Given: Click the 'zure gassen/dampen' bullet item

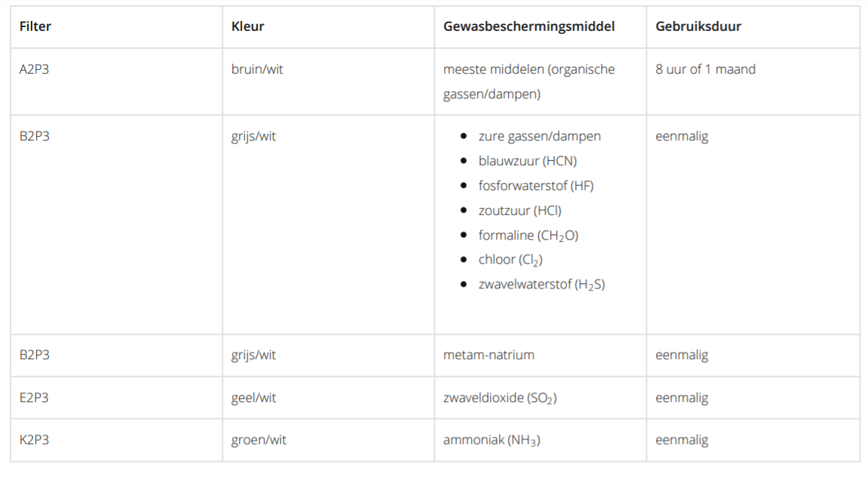Looking at the screenshot, I should (539, 136).
